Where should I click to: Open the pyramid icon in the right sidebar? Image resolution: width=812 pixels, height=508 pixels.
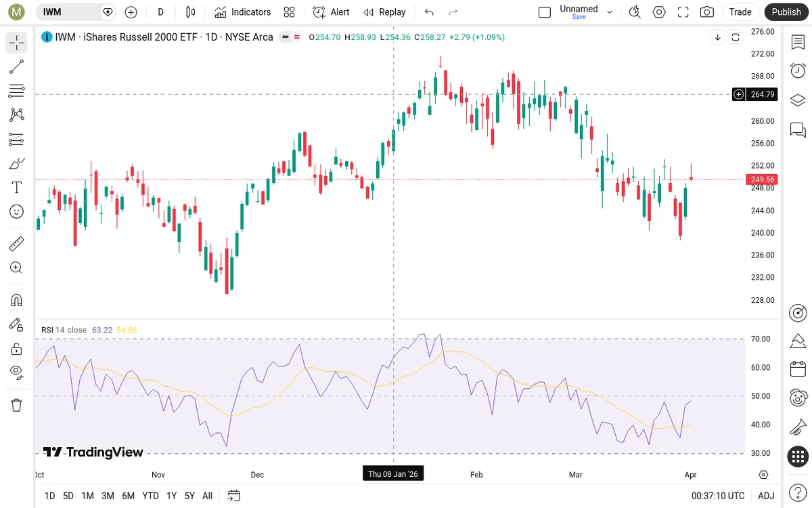click(x=798, y=340)
